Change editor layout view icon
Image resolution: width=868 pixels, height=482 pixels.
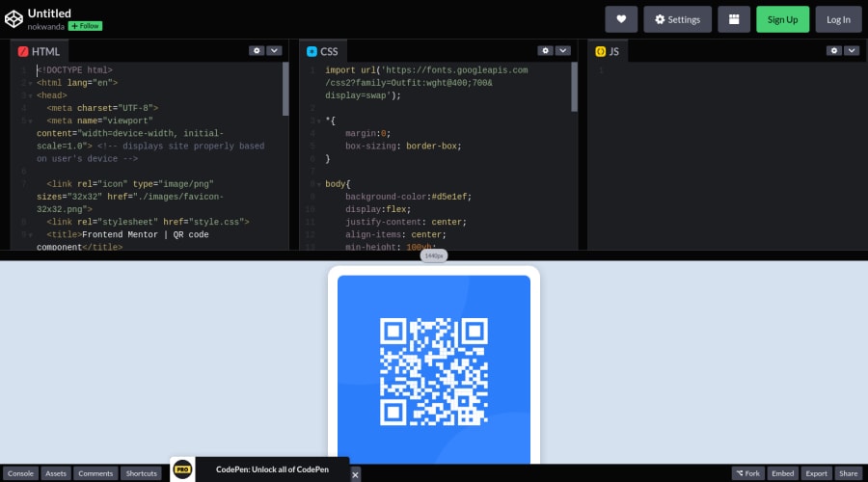(x=734, y=19)
